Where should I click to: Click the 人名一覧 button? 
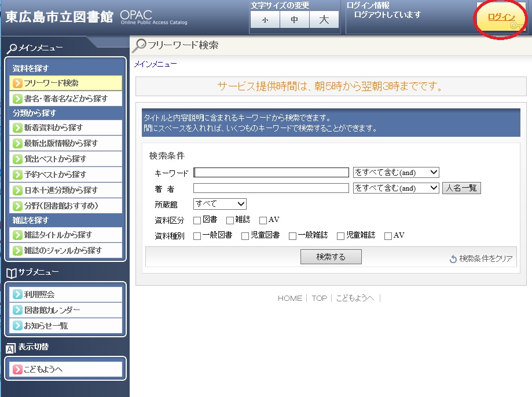(461, 188)
